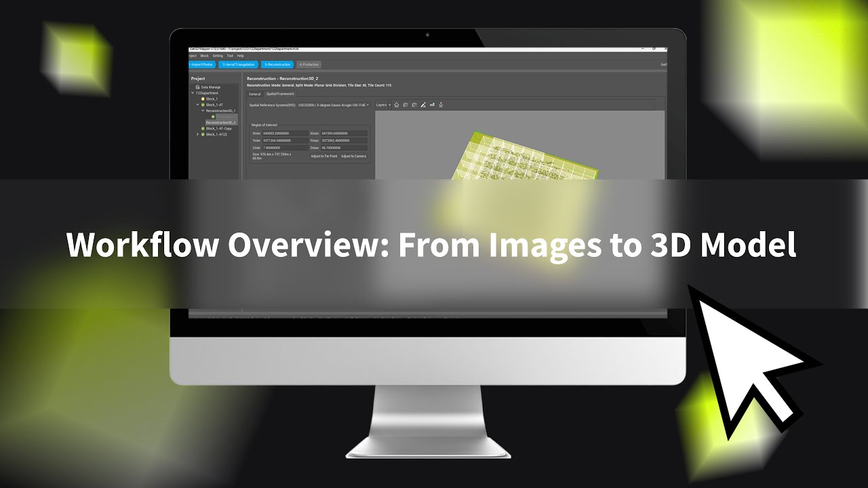Expand the Block_1-AT(2) tree node
Viewport: 868px width, 488px height.
point(197,134)
